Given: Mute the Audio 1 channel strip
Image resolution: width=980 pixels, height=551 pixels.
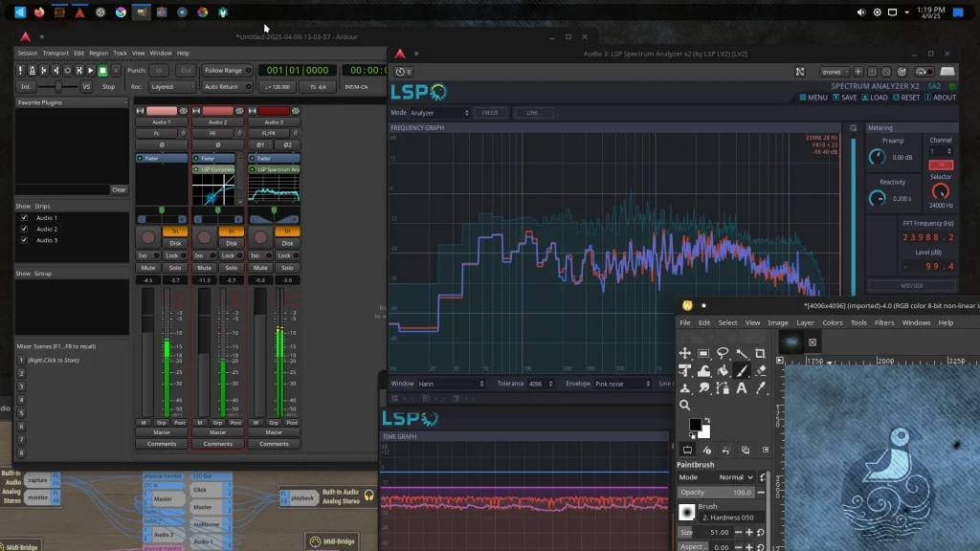Looking at the screenshot, I should click(x=148, y=269).
